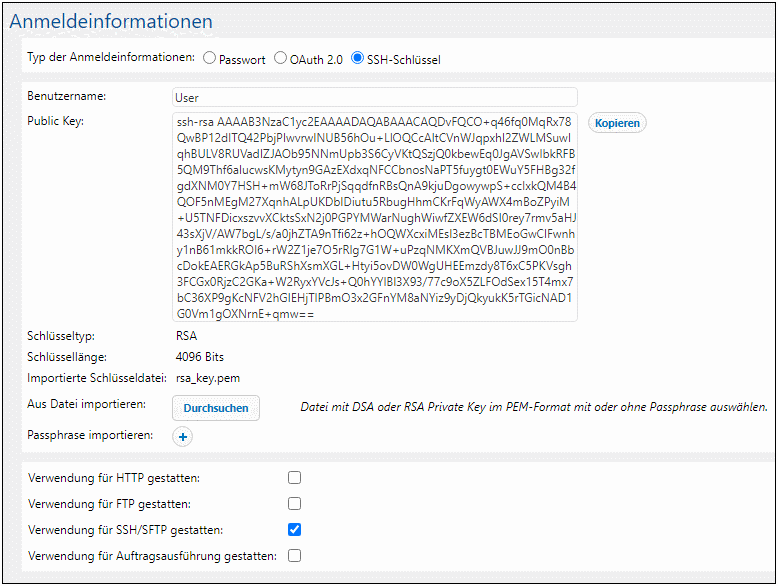Select the SSH-Schlüssel radio option

click(358, 59)
